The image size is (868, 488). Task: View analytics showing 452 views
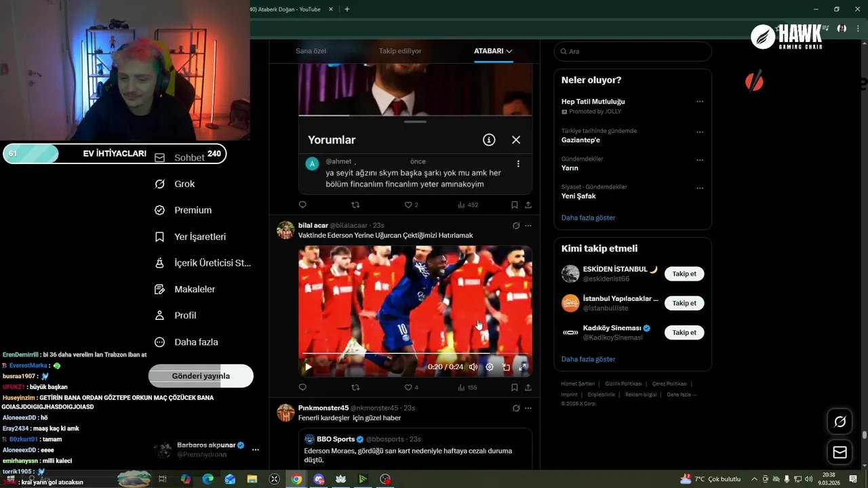coord(467,205)
